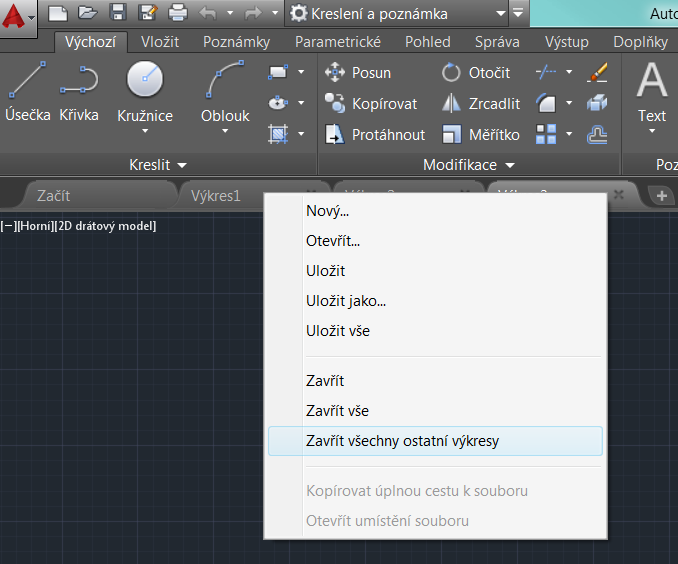Expand the Kreslit panel
Viewport: 678px width, 564px height.
[x=158, y=165]
